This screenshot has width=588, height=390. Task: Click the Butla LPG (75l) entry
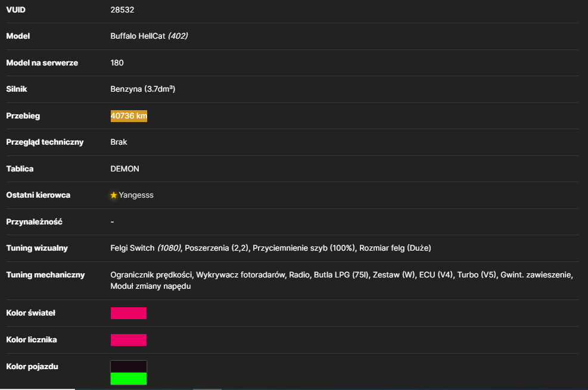tap(341, 275)
